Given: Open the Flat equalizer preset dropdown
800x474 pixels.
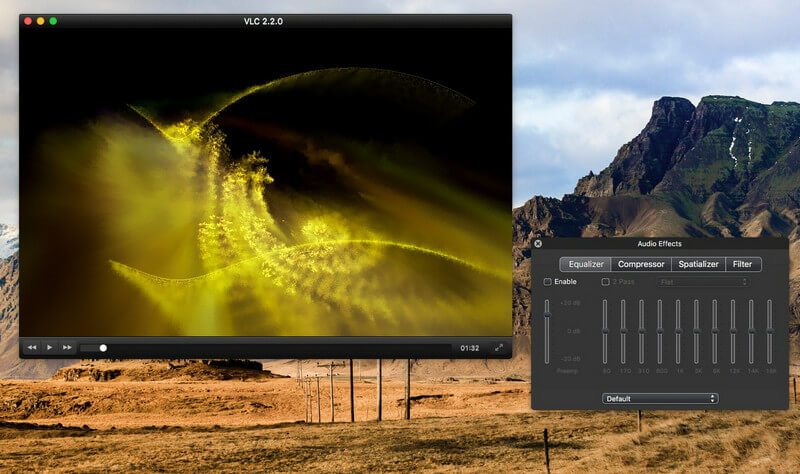Looking at the screenshot, I should (x=703, y=282).
